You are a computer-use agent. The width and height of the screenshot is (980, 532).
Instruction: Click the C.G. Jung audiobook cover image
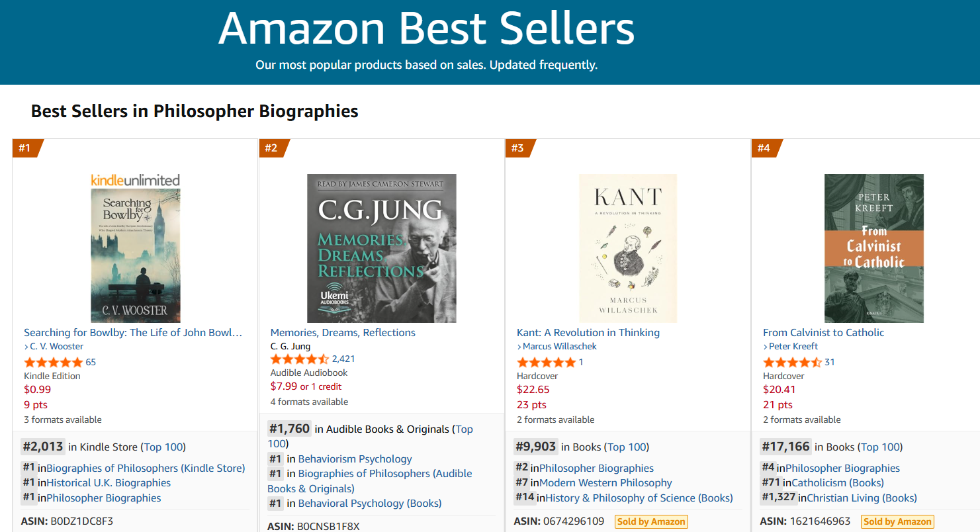(x=381, y=248)
